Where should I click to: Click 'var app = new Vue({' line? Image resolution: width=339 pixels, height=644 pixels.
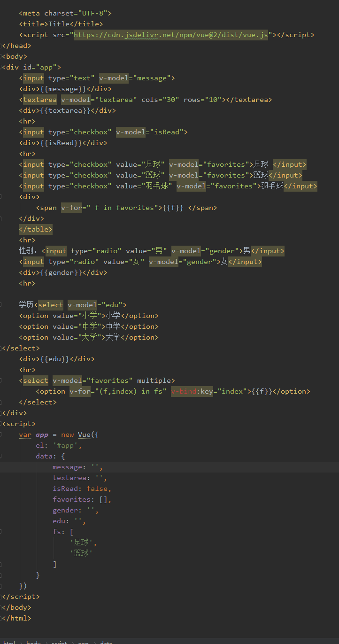pyautogui.click(x=59, y=435)
